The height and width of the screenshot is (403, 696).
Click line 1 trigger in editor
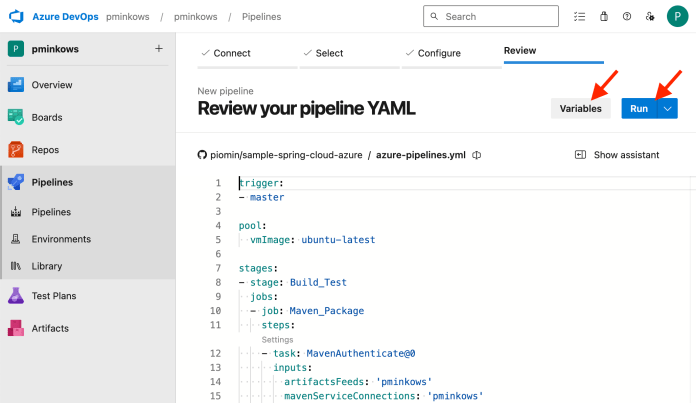click(x=259, y=183)
